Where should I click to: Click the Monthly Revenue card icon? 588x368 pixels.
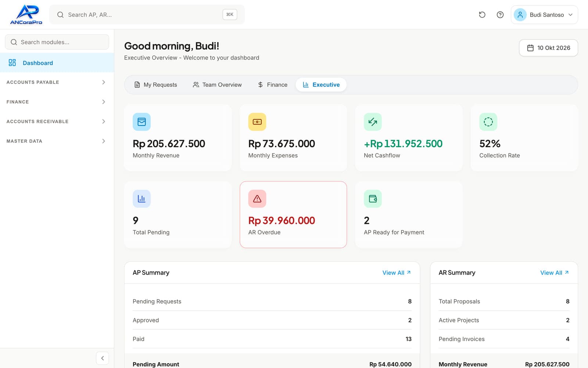[x=141, y=122]
